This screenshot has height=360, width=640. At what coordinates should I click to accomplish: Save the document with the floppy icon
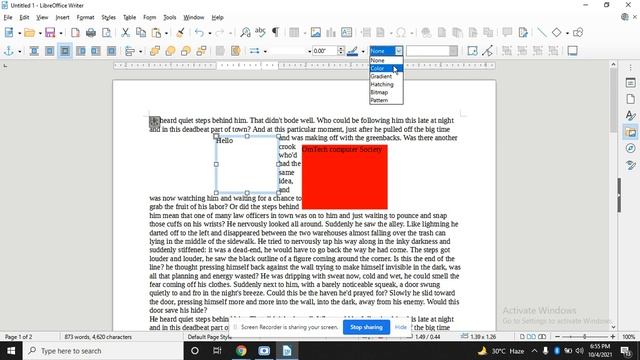[x=50, y=33]
